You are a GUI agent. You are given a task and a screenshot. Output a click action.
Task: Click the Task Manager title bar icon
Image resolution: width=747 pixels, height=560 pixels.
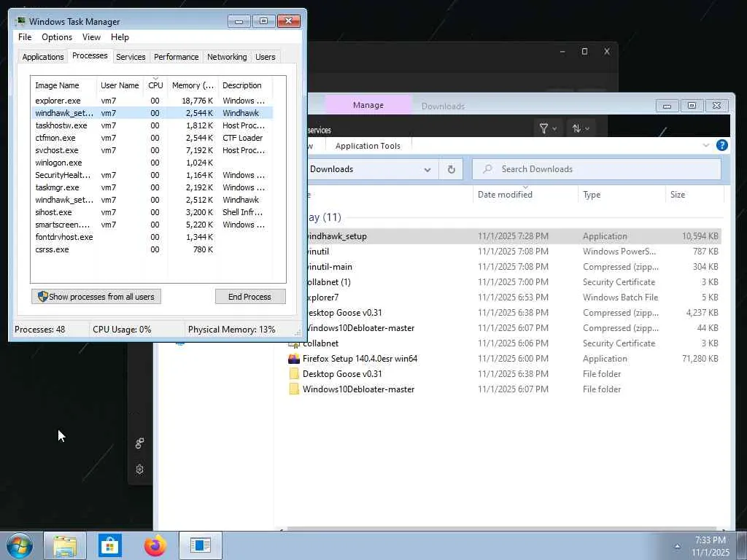[20, 21]
